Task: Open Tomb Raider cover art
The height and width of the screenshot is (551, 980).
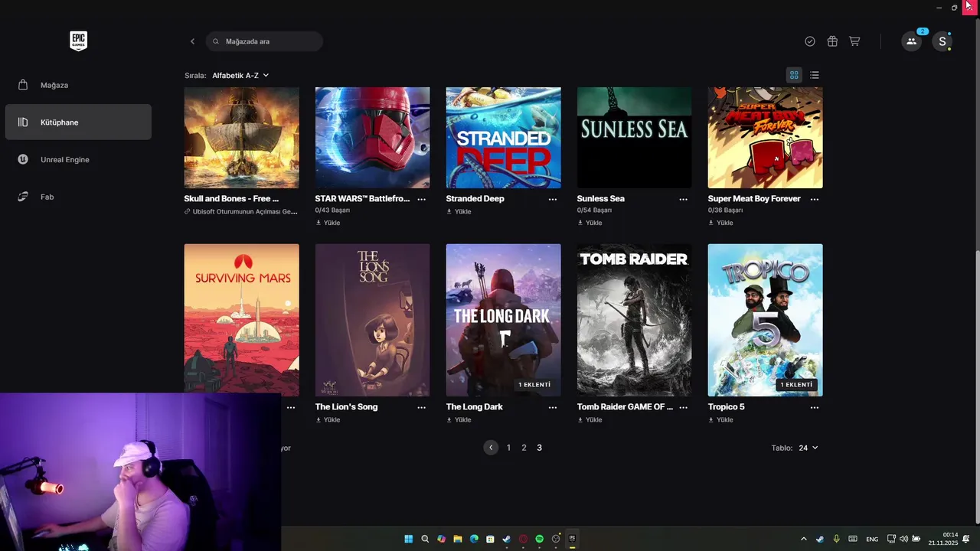Action: [634, 320]
